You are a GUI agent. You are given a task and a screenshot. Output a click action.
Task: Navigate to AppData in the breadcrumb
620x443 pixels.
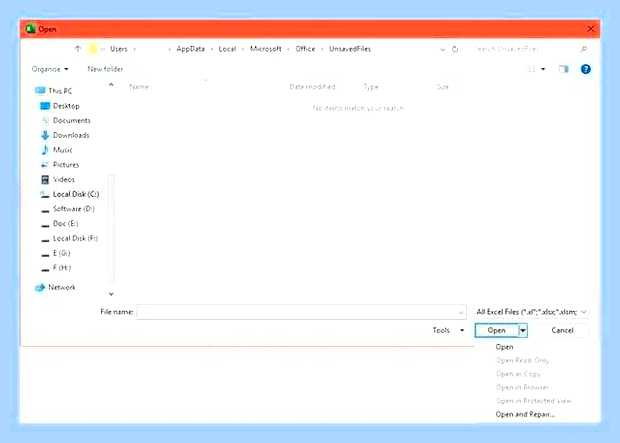pyautogui.click(x=191, y=49)
